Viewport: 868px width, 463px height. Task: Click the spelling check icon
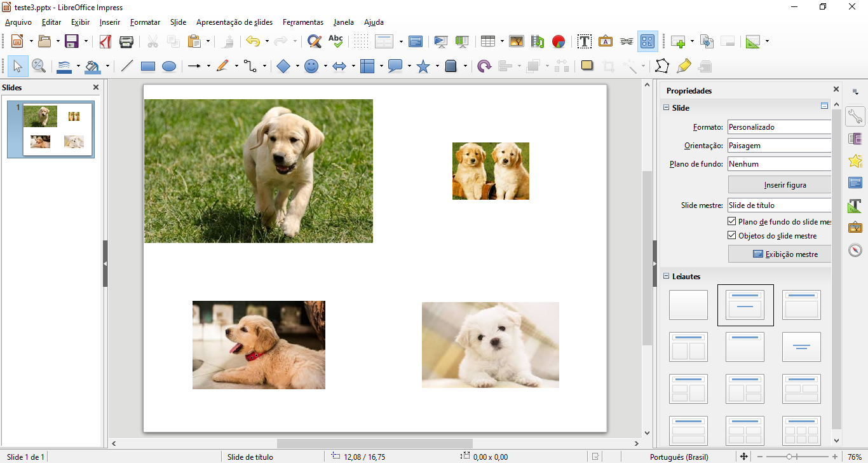[336, 41]
